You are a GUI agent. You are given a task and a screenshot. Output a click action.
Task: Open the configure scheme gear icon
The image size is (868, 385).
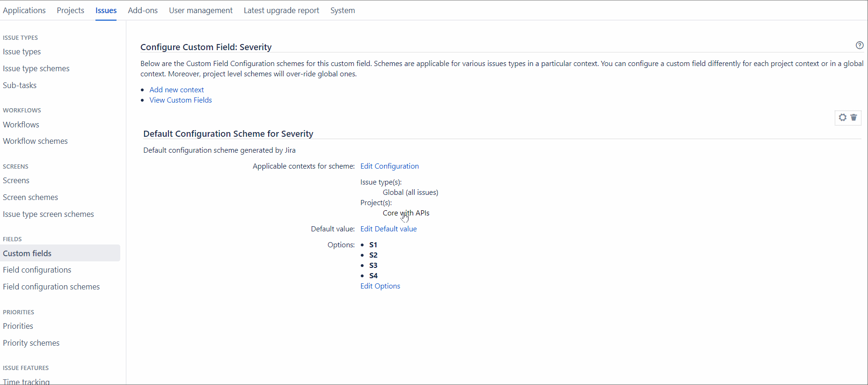[842, 118]
